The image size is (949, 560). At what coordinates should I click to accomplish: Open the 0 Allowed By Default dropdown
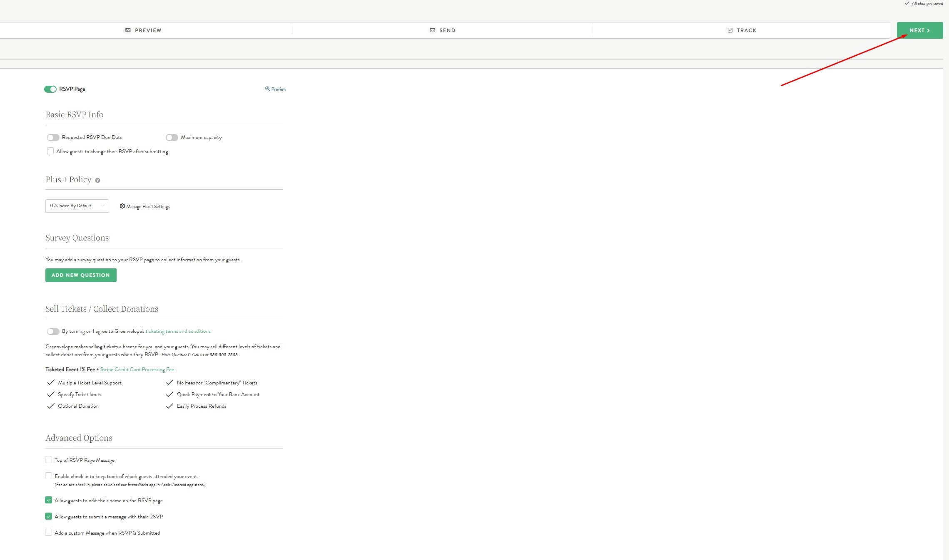pos(77,206)
